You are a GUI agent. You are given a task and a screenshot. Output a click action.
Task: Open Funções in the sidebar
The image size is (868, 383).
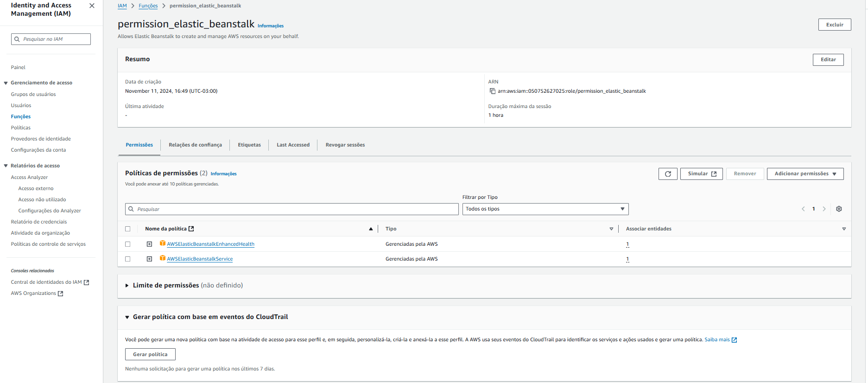click(x=21, y=117)
